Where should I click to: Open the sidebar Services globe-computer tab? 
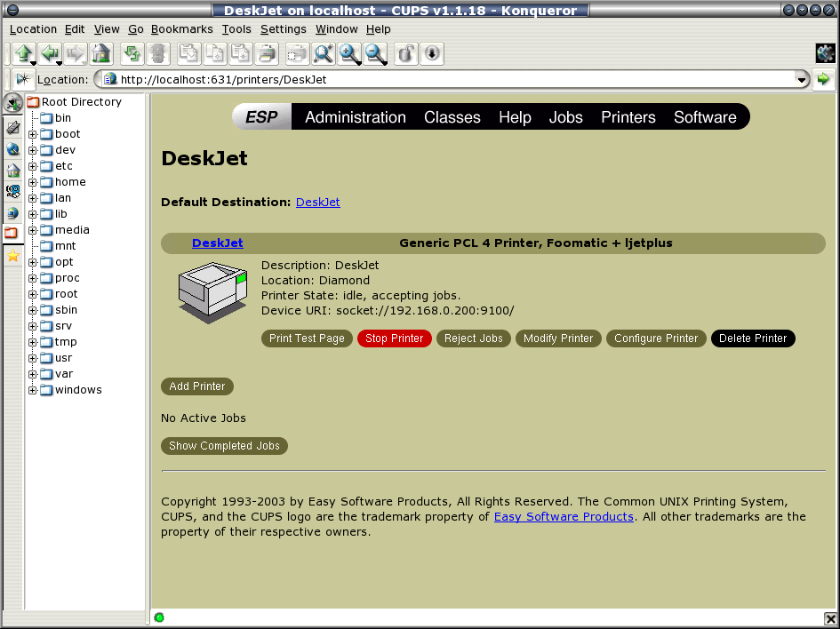[12, 212]
